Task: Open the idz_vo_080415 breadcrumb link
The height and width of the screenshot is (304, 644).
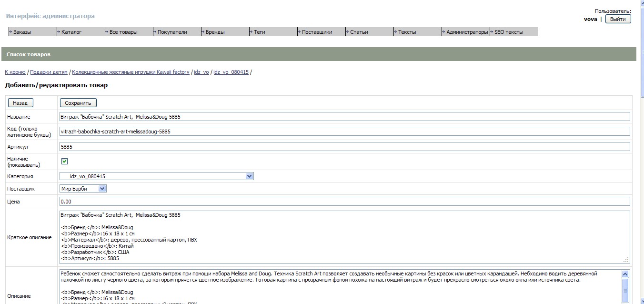Action: (x=231, y=72)
